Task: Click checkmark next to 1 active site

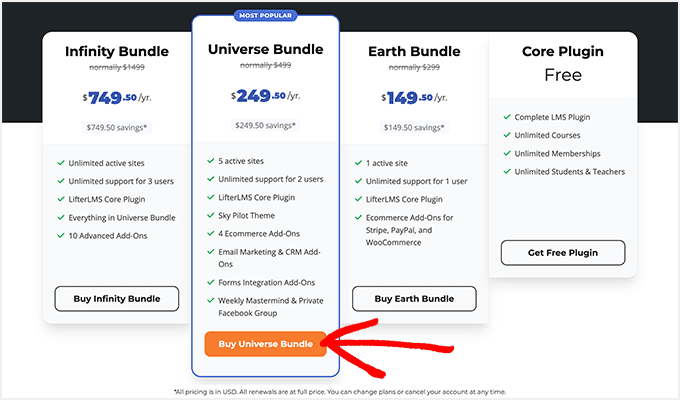Action: pyautogui.click(x=357, y=163)
